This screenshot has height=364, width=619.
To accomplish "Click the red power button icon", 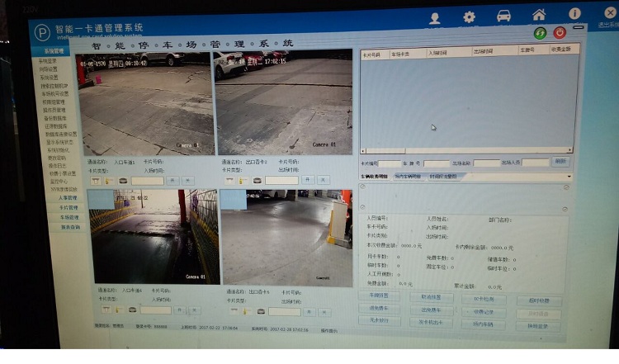I will 559,32.
